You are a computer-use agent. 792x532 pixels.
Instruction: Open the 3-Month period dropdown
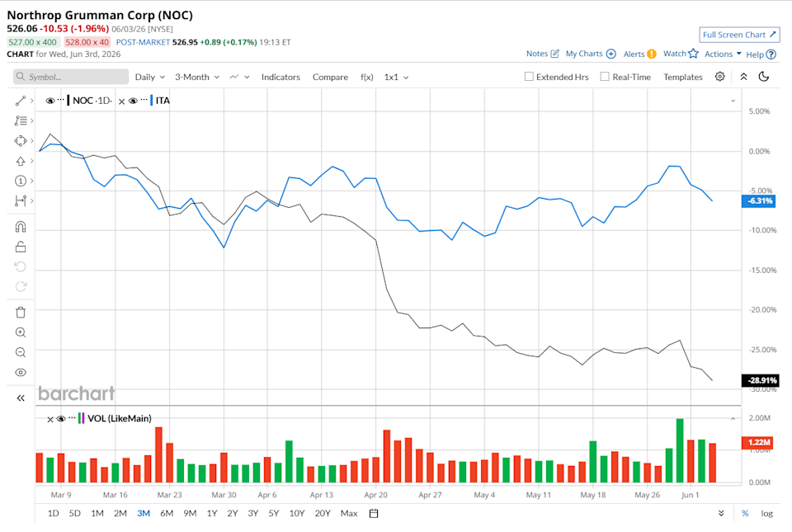click(x=197, y=77)
